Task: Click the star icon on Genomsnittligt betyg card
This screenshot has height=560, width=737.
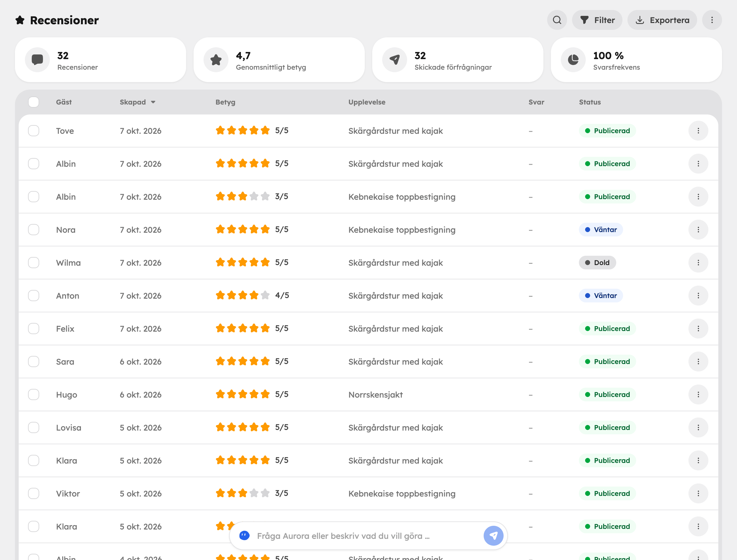Action: click(x=216, y=60)
